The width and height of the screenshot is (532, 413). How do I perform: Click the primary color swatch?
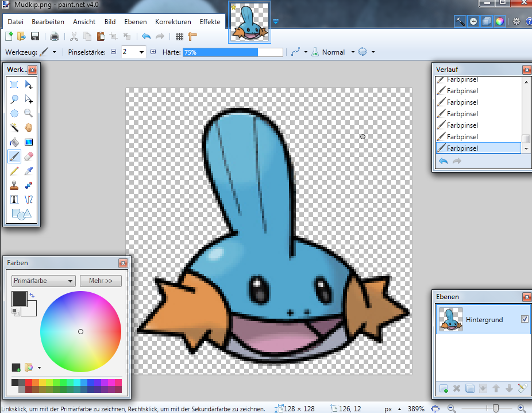[20, 299]
